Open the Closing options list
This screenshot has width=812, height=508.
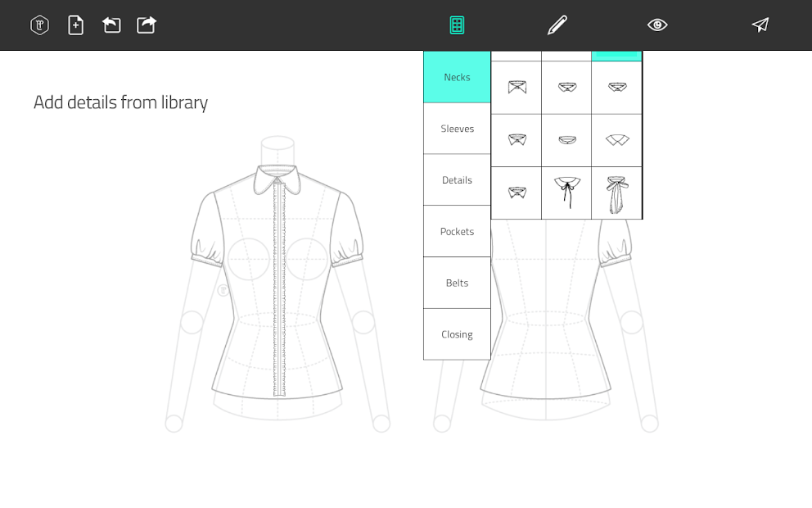(457, 333)
